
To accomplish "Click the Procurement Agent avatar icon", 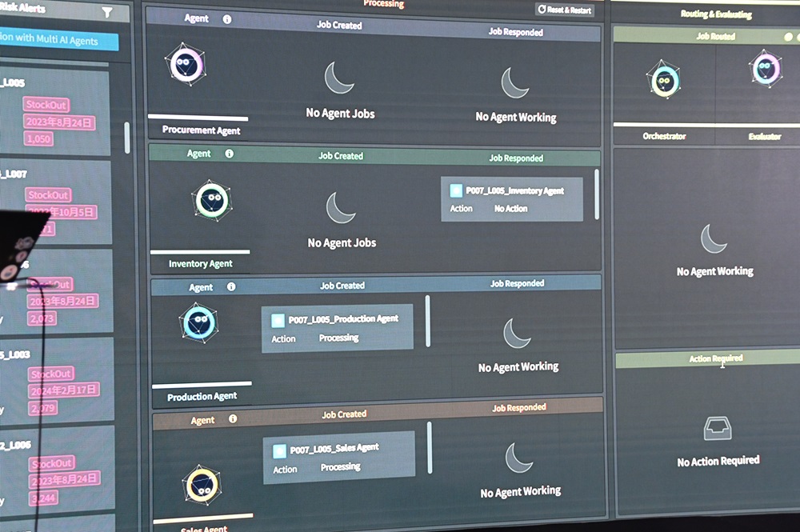I will point(186,64).
